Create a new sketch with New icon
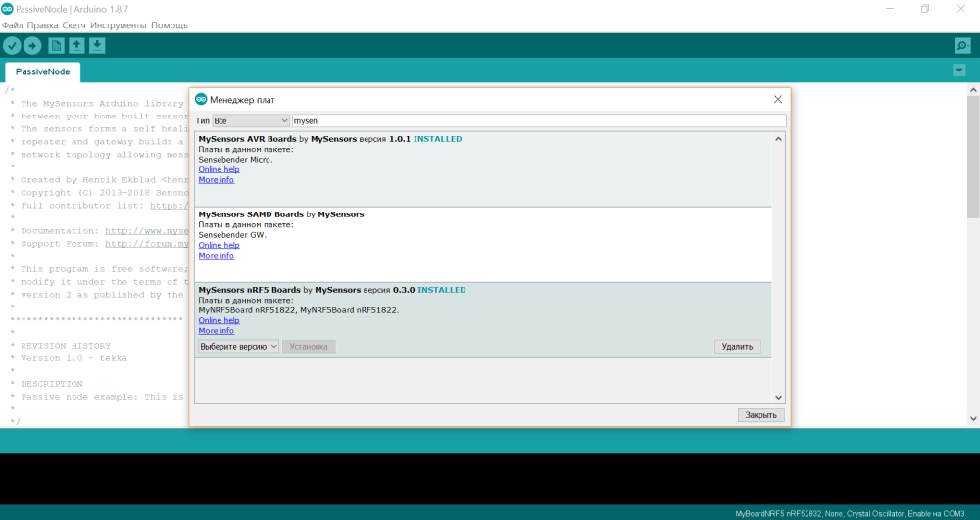 point(56,45)
